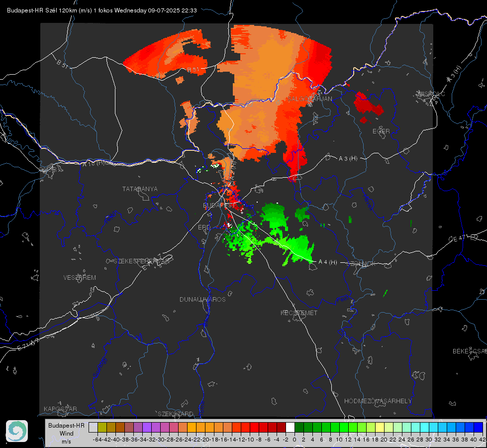Click the SZÉKESFEHÉRVÁR city label

click(x=142, y=261)
